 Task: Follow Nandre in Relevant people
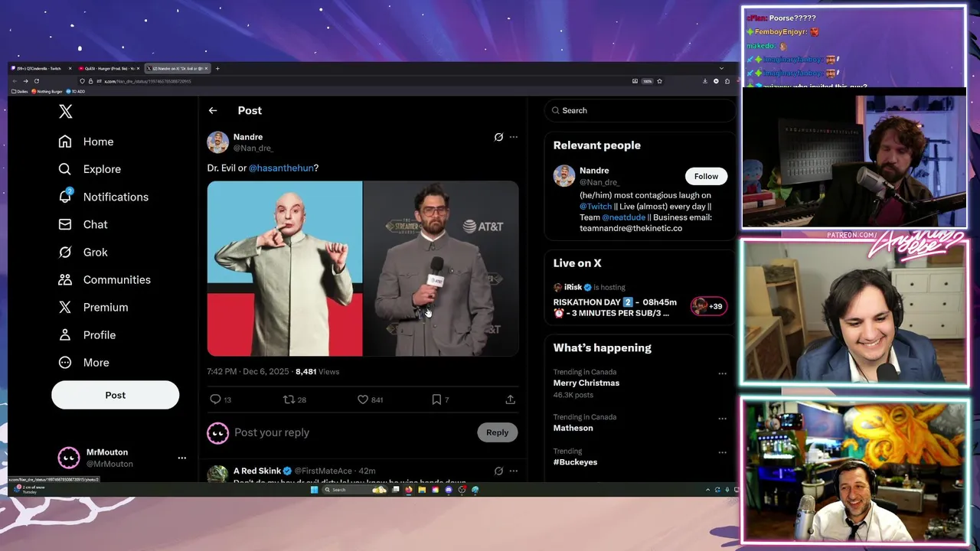706,176
